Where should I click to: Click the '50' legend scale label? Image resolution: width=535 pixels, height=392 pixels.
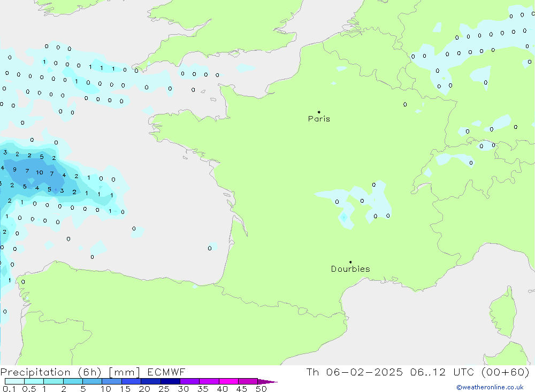(x=261, y=389)
